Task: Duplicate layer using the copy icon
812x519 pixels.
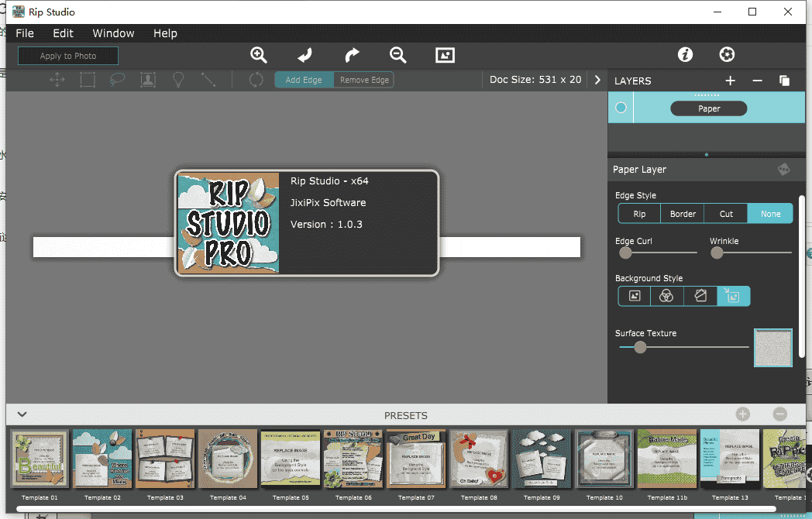Action: click(x=784, y=81)
